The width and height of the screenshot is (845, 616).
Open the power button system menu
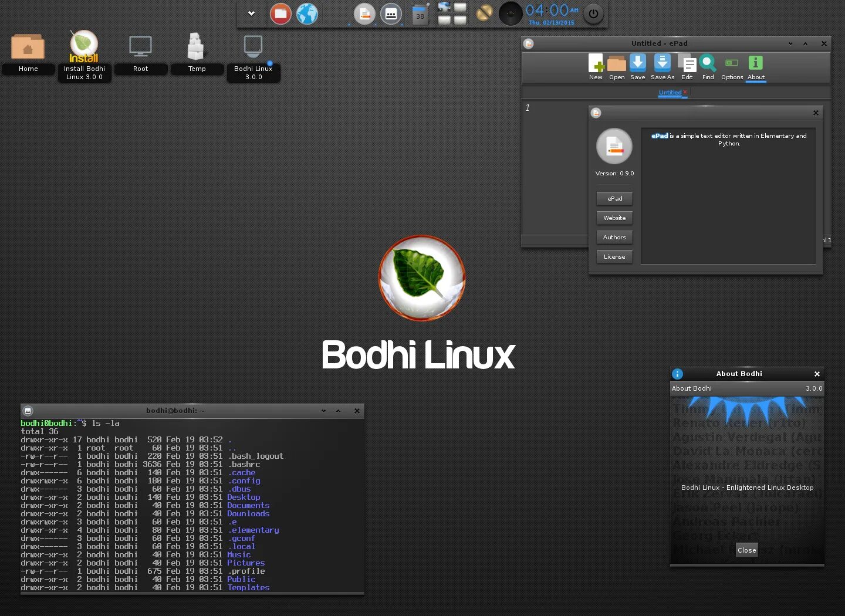point(593,13)
